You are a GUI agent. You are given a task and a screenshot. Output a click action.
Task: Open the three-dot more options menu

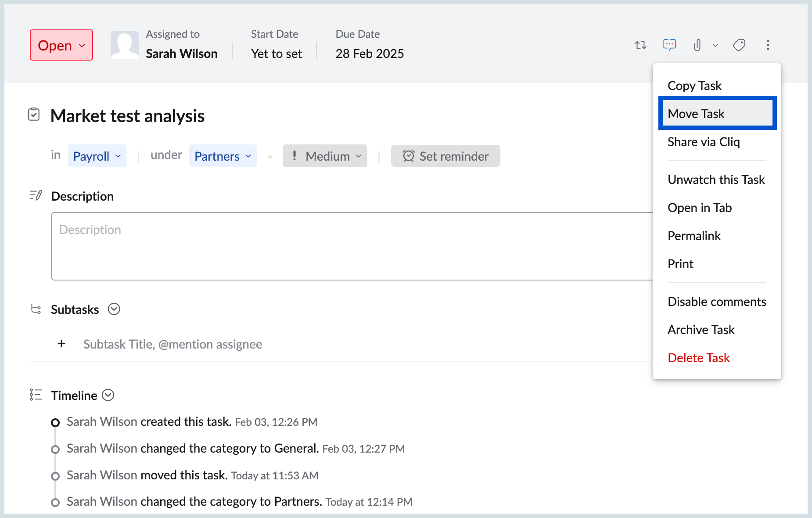pyautogui.click(x=768, y=45)
